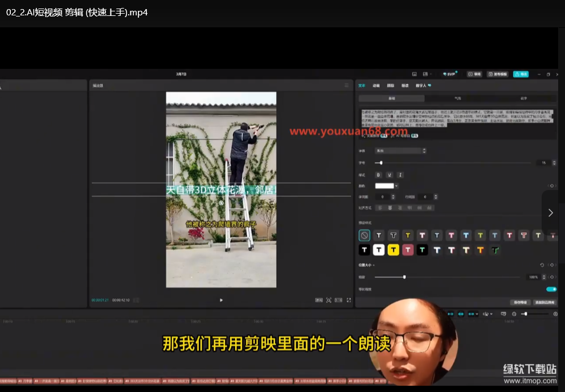The width and height of the screenshot is (565, 392).
Task: Click the fullscreen icon in the player
Action: coord(349,300)
